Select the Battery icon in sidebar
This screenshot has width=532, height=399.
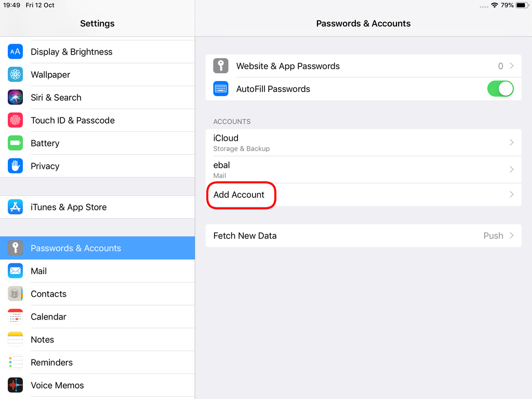tap(15, 143)
